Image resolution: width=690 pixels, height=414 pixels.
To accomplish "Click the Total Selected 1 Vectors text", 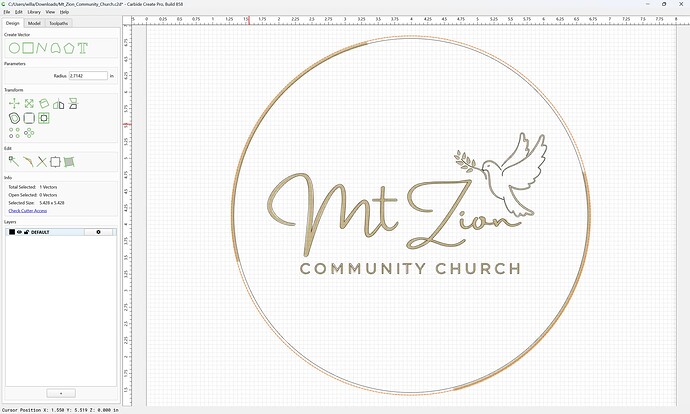I will pyautogui.click(x=33, y=187).
